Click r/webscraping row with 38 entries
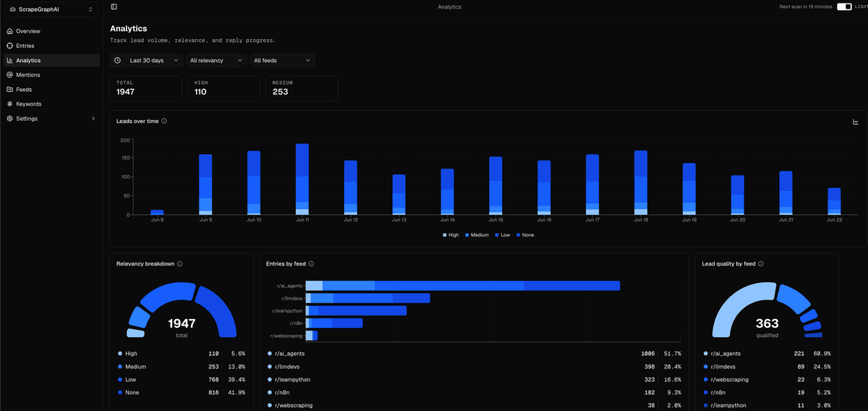The image size is (868, 411). (x=474, y=405)
